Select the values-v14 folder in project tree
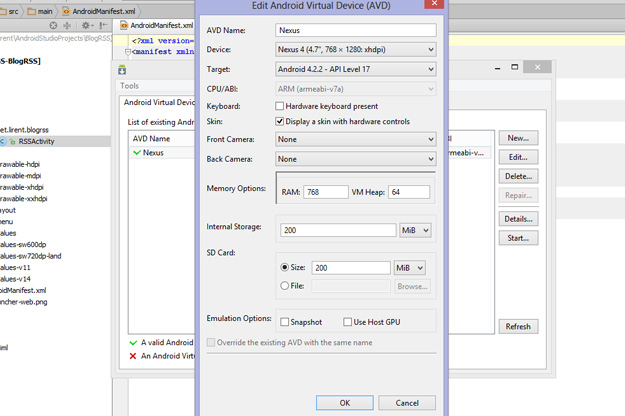The width and height of the screenshot is (625, 416). pyautogui.click(x=15, y=279)
